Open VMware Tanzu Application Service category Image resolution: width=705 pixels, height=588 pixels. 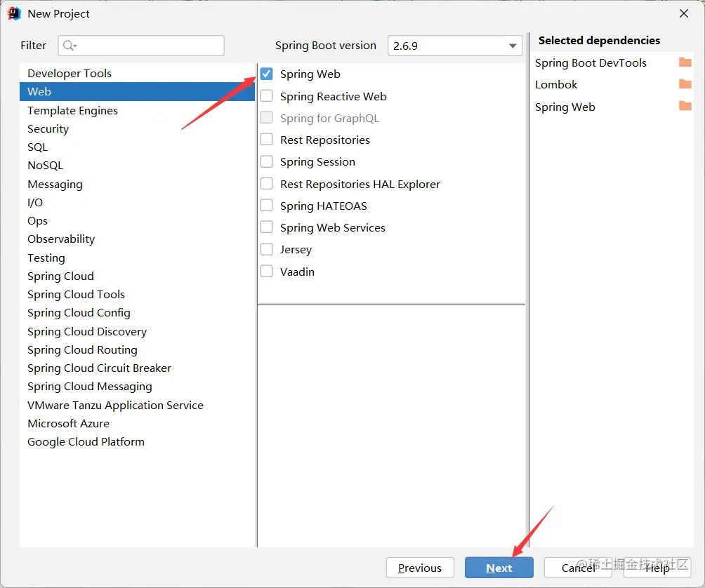[137, 405]
